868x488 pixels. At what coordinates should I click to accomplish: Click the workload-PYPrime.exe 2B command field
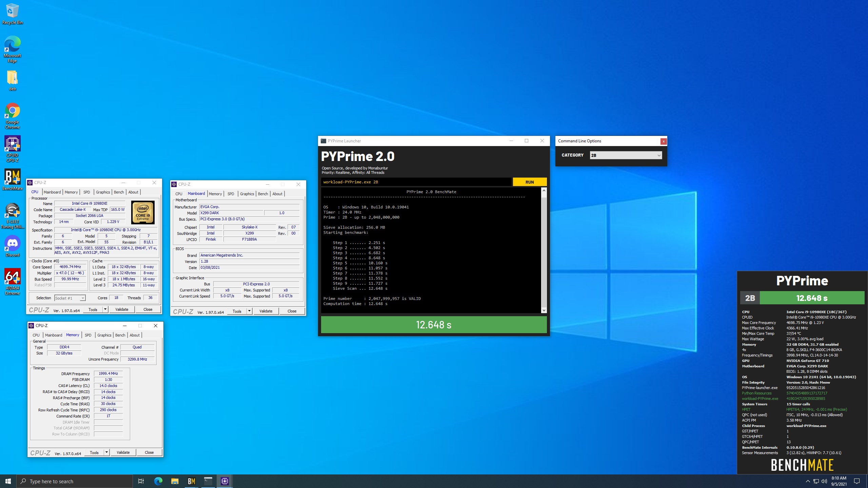pos(416,182)
